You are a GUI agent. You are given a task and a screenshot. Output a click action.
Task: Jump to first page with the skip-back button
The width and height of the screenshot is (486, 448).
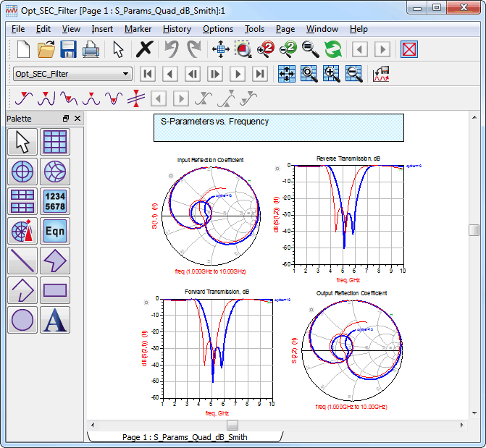coord(148,74)
